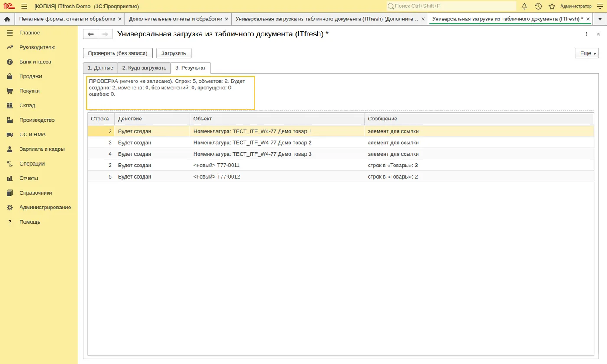Click the Проверить (без записи) button
The width and height of the screenshot is (607, 364).
coord(118,53)
